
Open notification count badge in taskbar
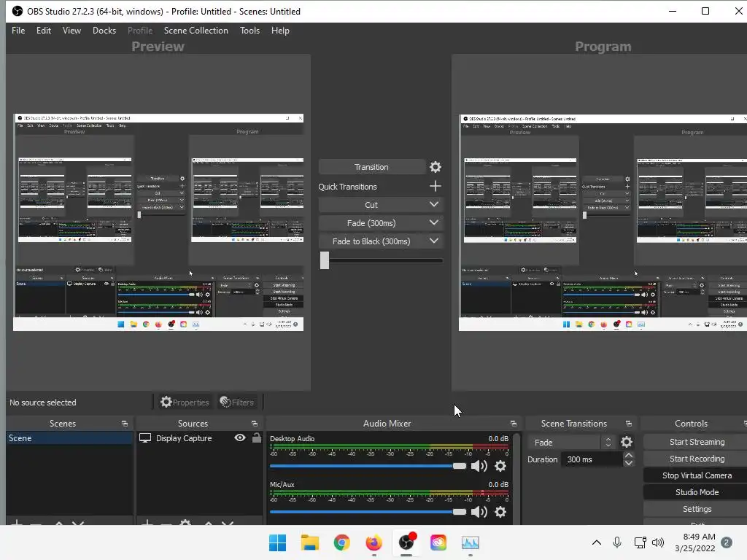[727, 542]
